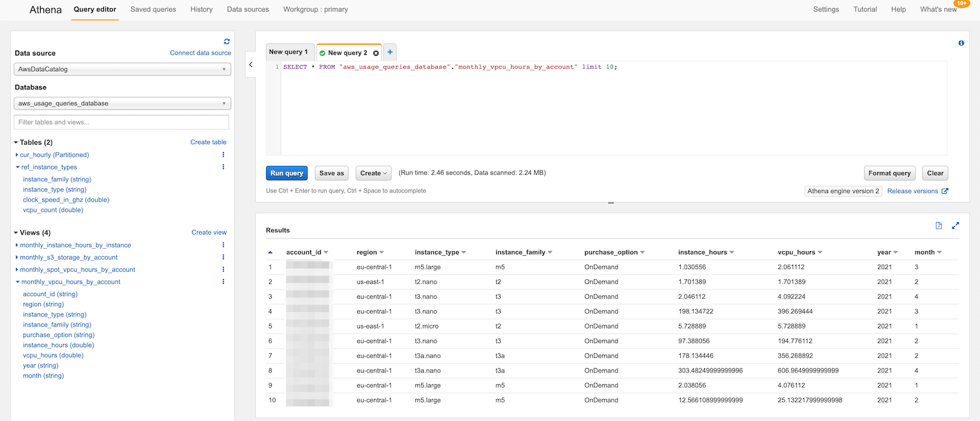
Task: Click into the SQL query editor text
Action: click(450, 67)
